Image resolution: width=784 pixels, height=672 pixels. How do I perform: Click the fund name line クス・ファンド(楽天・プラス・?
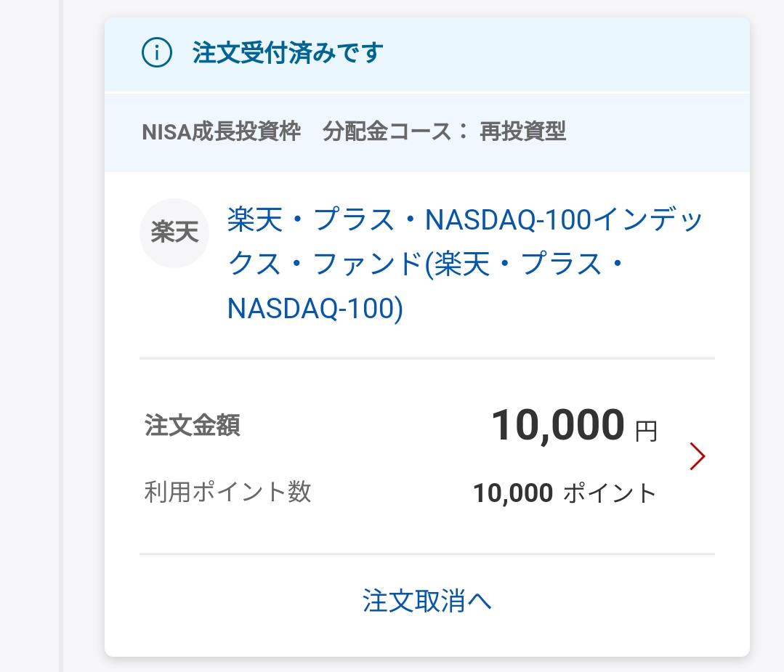(x=426, y=264)
